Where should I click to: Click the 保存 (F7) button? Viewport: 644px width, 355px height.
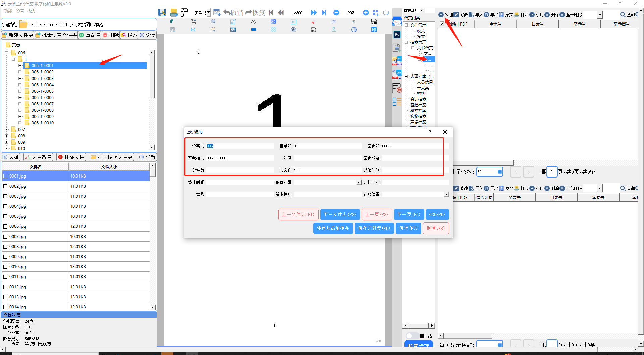[x=408, y=229]
